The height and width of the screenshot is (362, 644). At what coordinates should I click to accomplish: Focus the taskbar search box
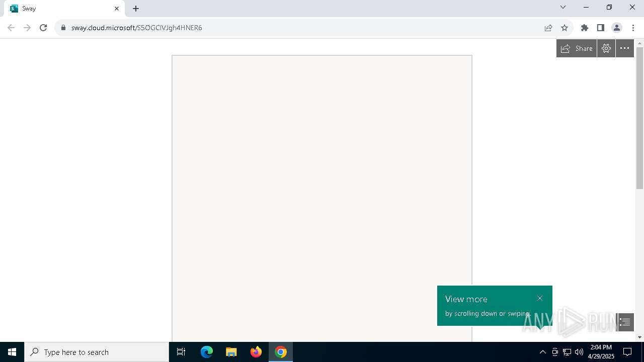point(97,352)
